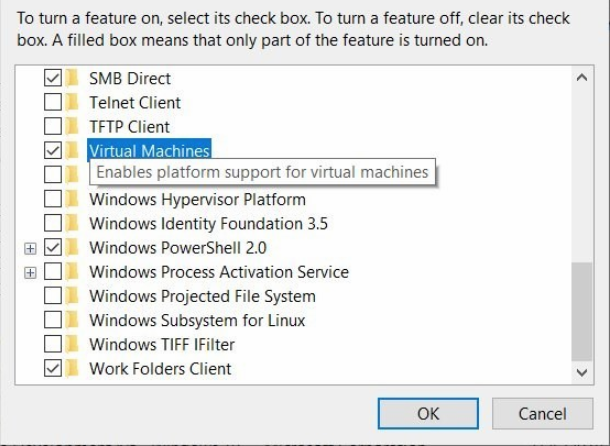Click the vertical scrollbar thumb

581,312
